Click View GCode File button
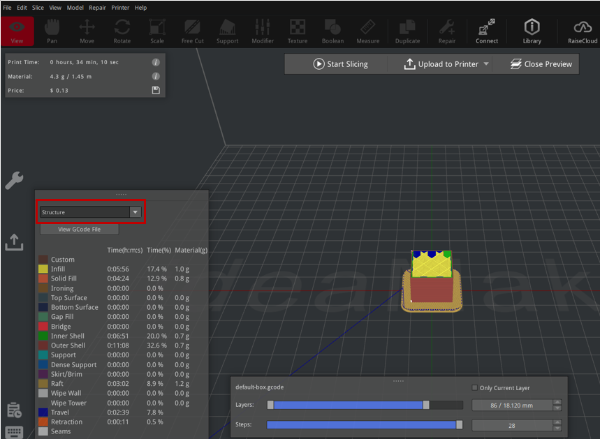The image size is (600, 439). (79, 229)
